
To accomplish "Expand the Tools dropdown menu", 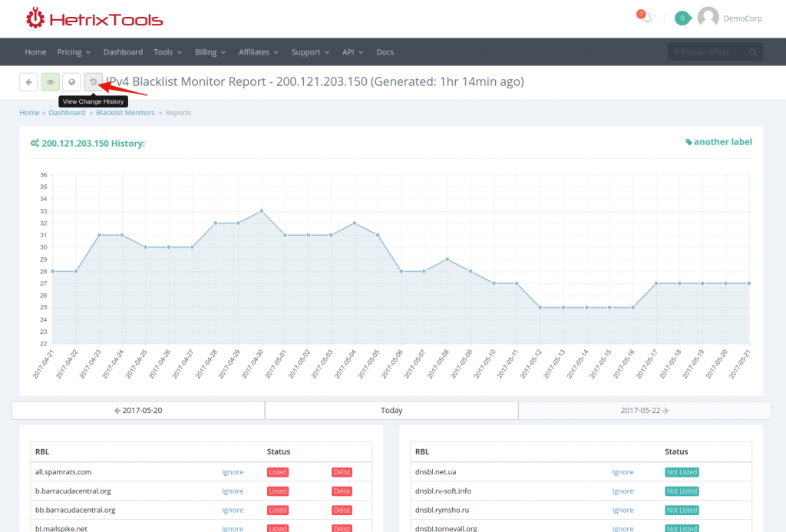I will point(167,52).
